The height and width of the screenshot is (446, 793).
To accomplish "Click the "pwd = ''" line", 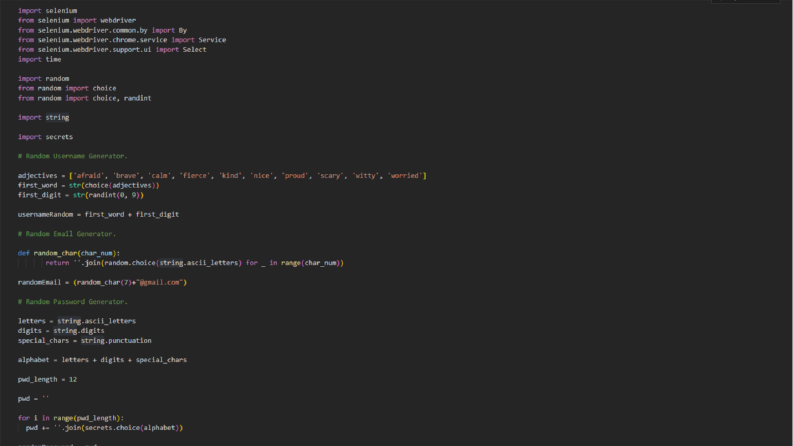I will click(x=33, y=398).
